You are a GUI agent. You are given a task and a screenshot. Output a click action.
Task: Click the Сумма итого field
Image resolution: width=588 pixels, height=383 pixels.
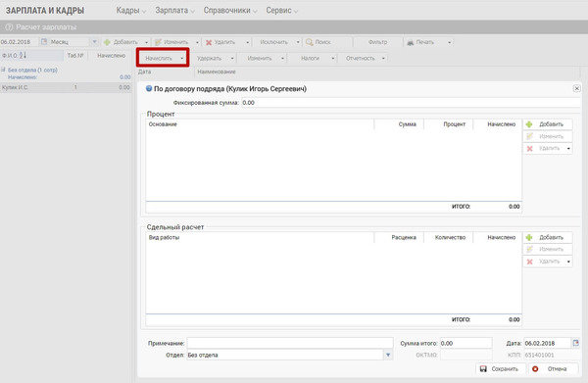(465, 343)
